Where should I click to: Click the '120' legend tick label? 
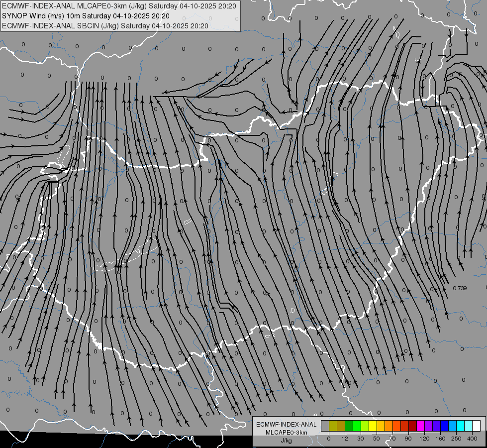point(424,439)
